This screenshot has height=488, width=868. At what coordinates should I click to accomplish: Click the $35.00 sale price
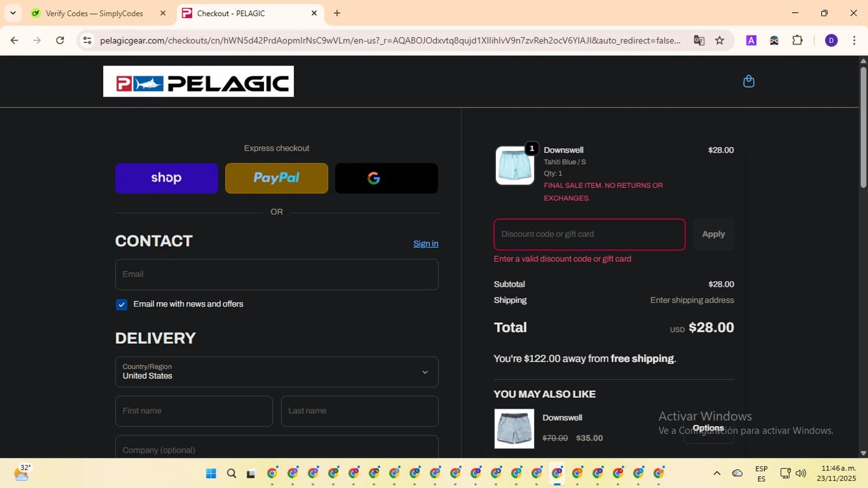[x=590, y=438]
